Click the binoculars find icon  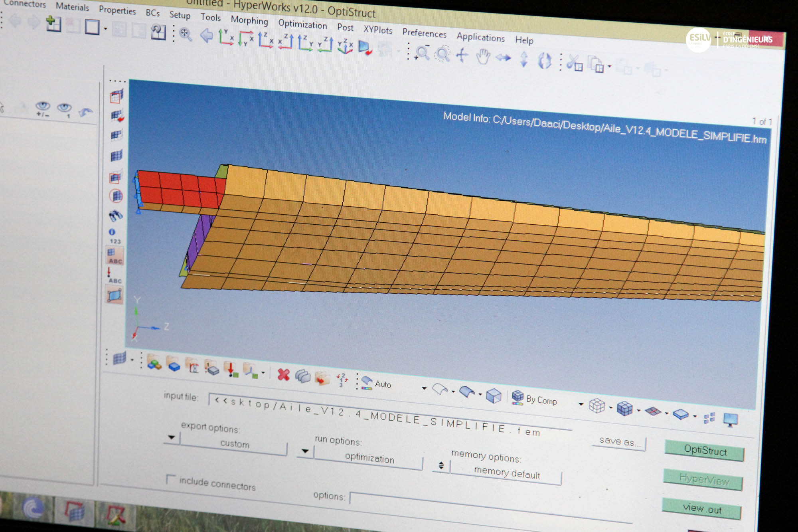click(x=115, y=216)
